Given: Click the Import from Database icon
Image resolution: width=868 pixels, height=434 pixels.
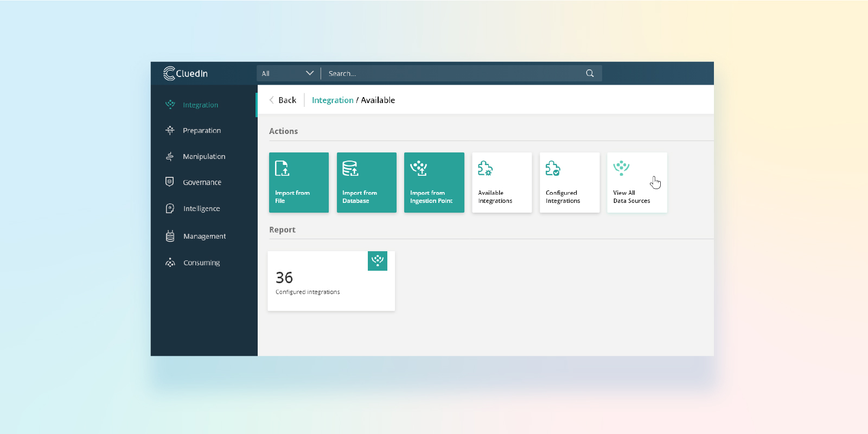Looking at the screenshot, I should click(350, 168).
